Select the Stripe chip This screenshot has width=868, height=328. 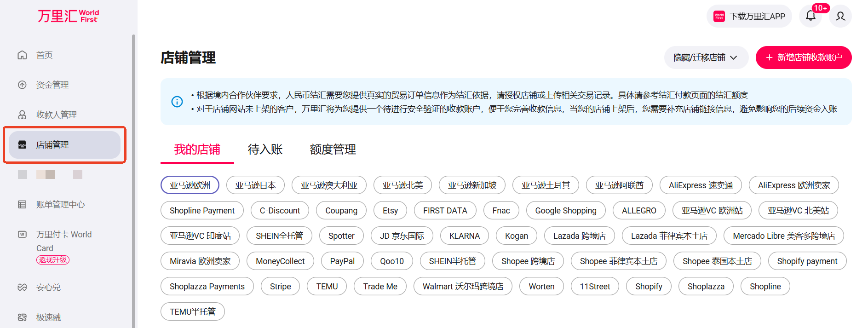pyautogui.click(x=280, y=286)
